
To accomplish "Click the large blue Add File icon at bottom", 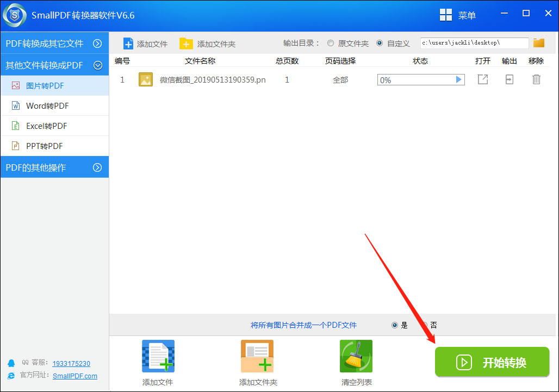I will click(x=158, y=356).
